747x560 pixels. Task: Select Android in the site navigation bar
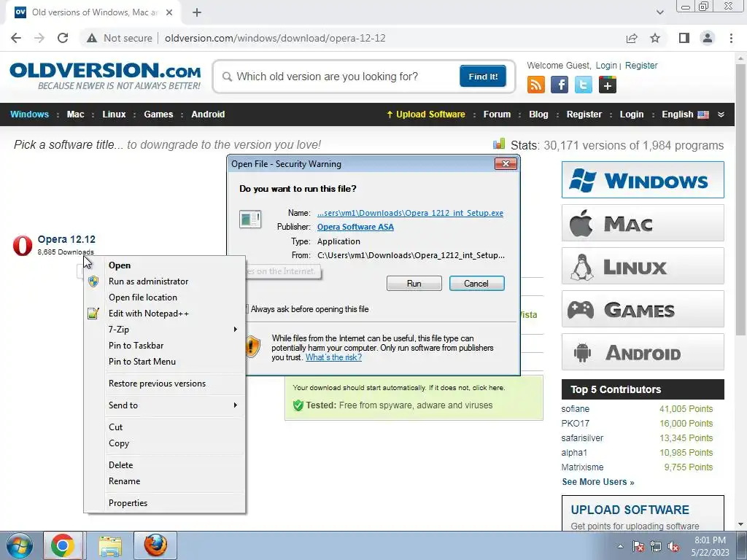pyautogui.click(x=208, y=114)
